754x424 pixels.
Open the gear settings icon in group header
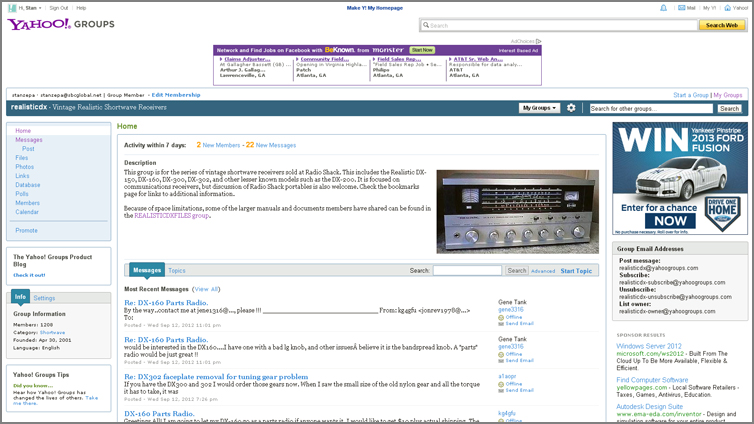point(571,108)
